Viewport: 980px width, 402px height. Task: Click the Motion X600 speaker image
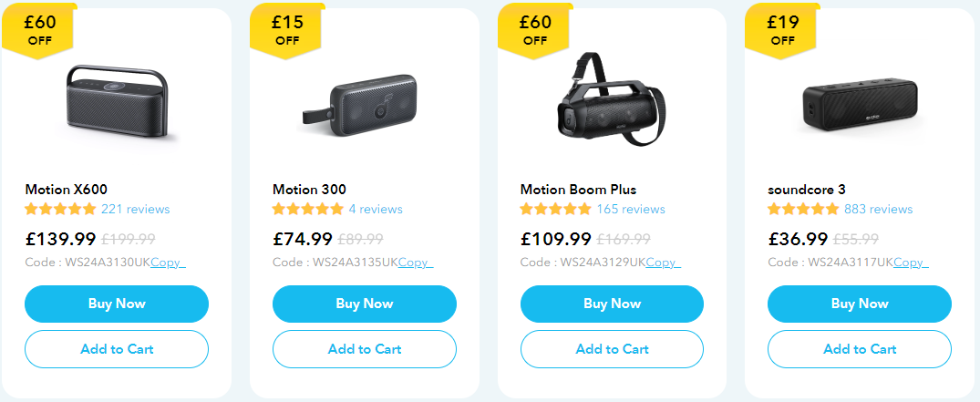[116, 105]
